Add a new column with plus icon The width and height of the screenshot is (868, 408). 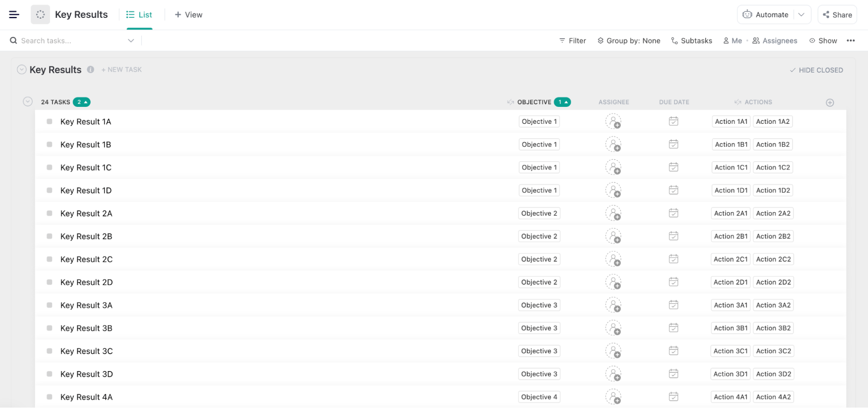click(x=830, y=103)
